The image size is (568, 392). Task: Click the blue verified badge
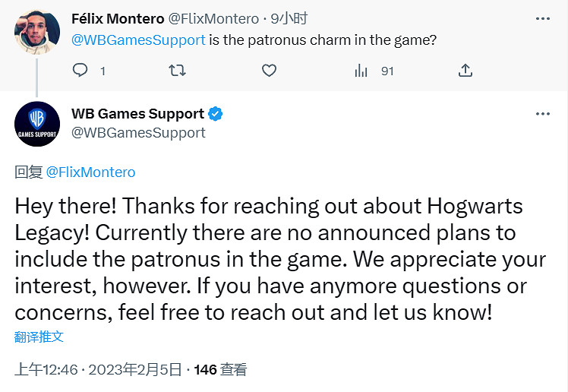point(216,114)
